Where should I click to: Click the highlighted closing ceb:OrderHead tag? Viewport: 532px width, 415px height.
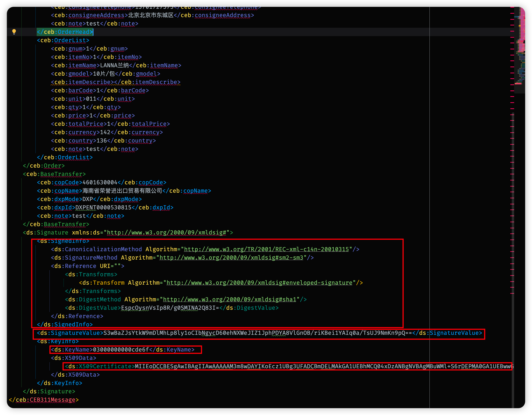(x=65, y=32)
